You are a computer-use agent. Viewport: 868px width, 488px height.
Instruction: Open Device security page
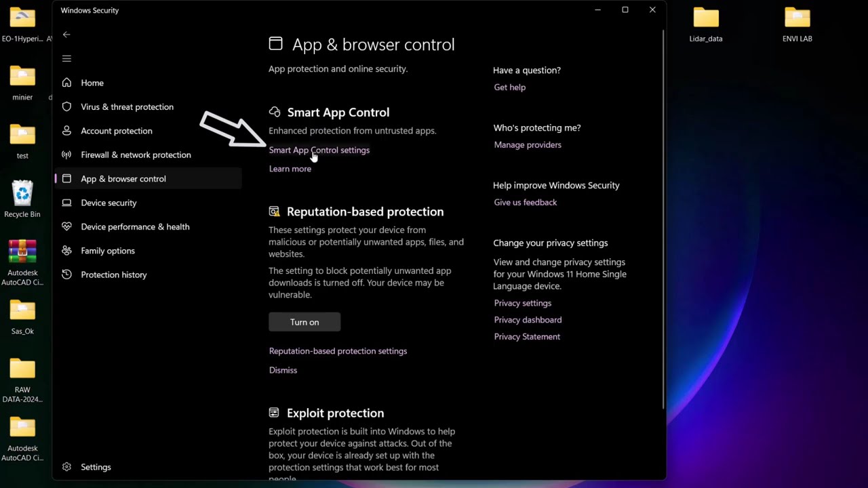coord(108,203)
